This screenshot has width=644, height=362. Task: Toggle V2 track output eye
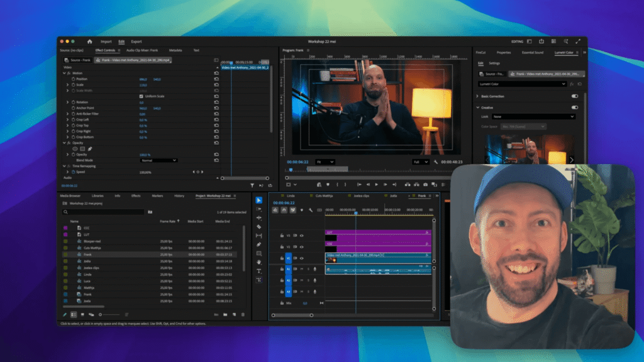[301, 247]
